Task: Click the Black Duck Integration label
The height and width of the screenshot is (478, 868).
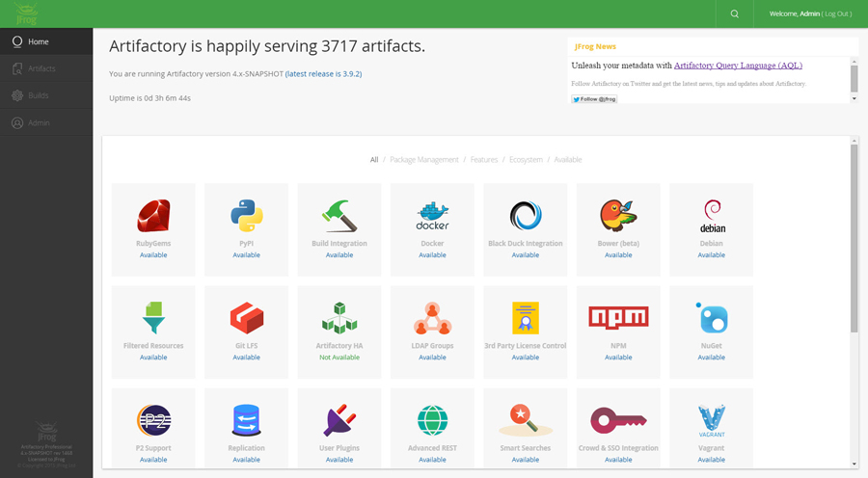Action: [526, 244]
